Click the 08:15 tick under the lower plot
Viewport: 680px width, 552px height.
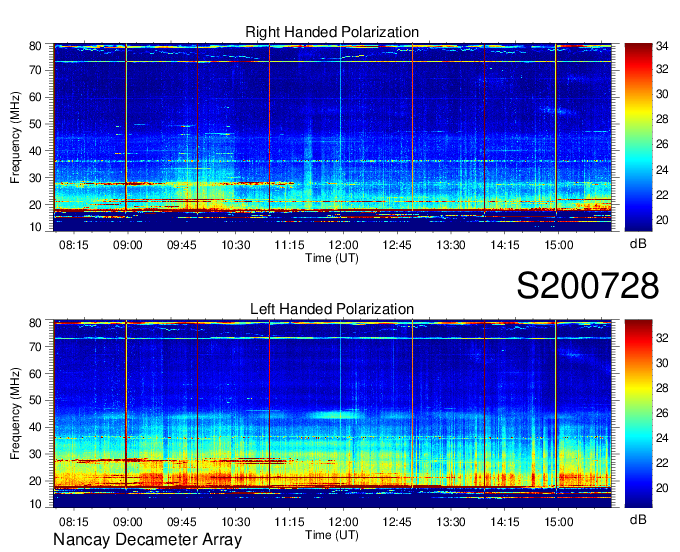74,522
